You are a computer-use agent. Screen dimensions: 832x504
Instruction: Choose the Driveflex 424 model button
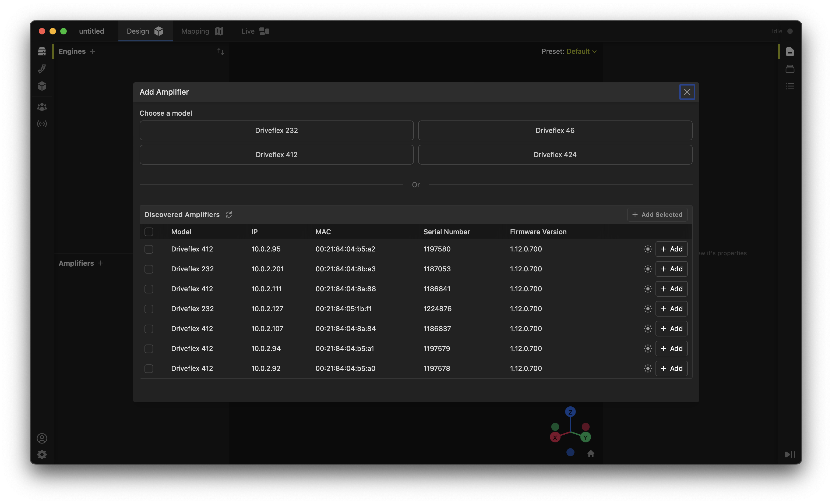pos(555,155)
